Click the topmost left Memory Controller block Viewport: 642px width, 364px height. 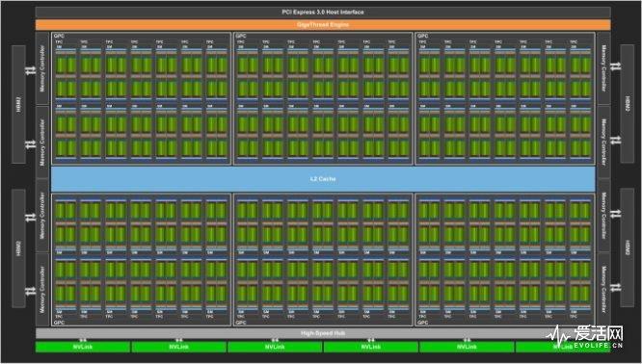[42, 68]
